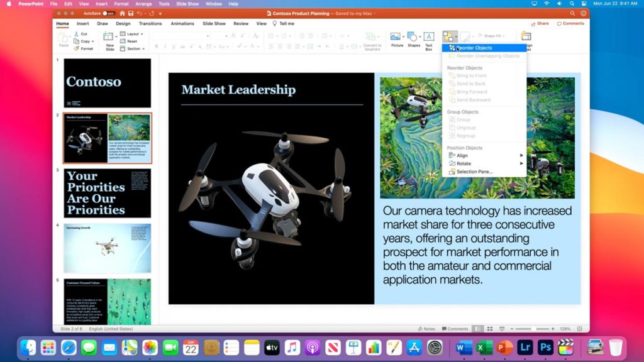The width and height of the screenshot is (644, 362).
Task: Open the Rotate submenu
Action: (484, 163)
